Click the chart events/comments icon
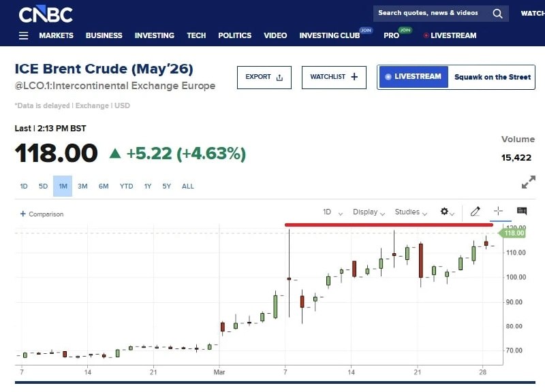Viewport: 545px width, 392px height. [521, 211]
